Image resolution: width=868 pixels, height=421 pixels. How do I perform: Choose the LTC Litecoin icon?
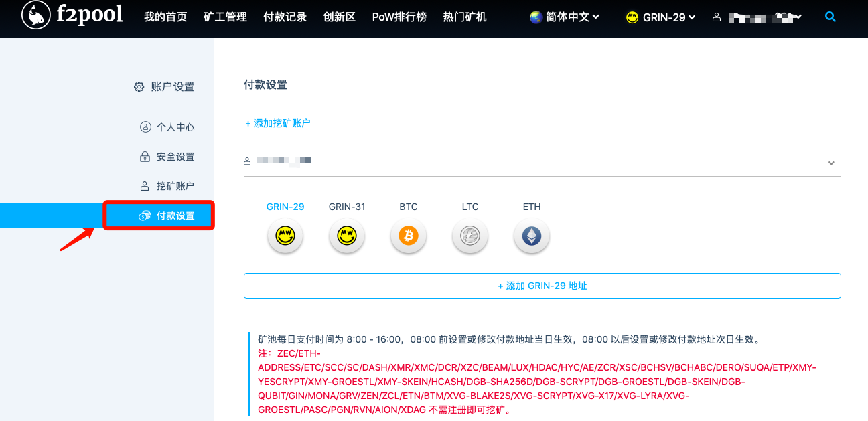[470, 236]
